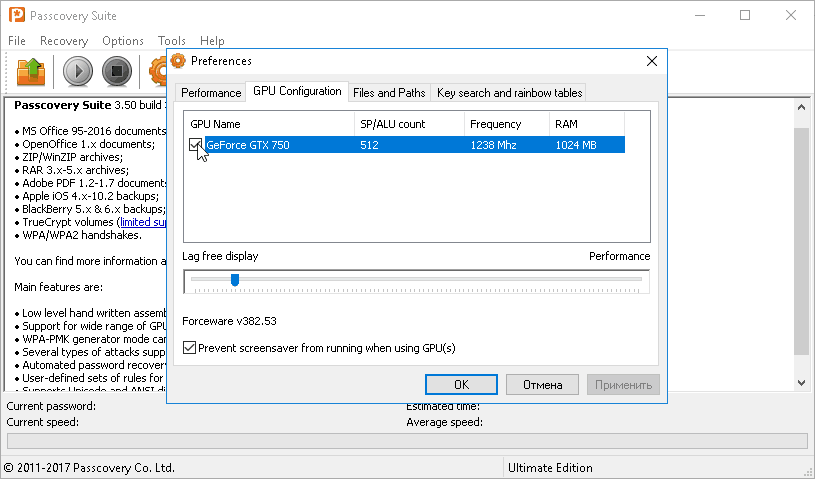Stop recovery with the Stop toolbar icon

(117, 71)
